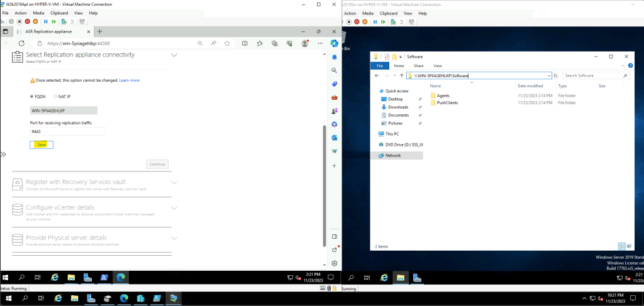Click the Checkpoint icon in the right VM toolbar
644x306 pixels.
point(392,22)
